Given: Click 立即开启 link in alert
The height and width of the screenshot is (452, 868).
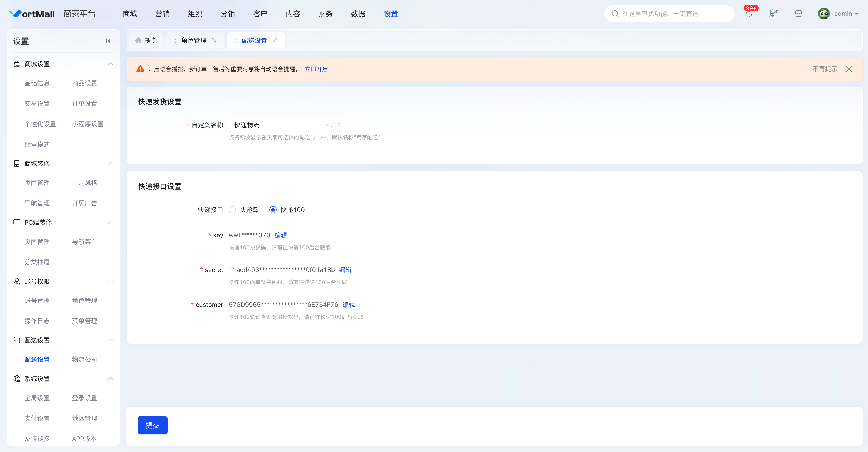Looking at the screenshot, I should point(316,69).
